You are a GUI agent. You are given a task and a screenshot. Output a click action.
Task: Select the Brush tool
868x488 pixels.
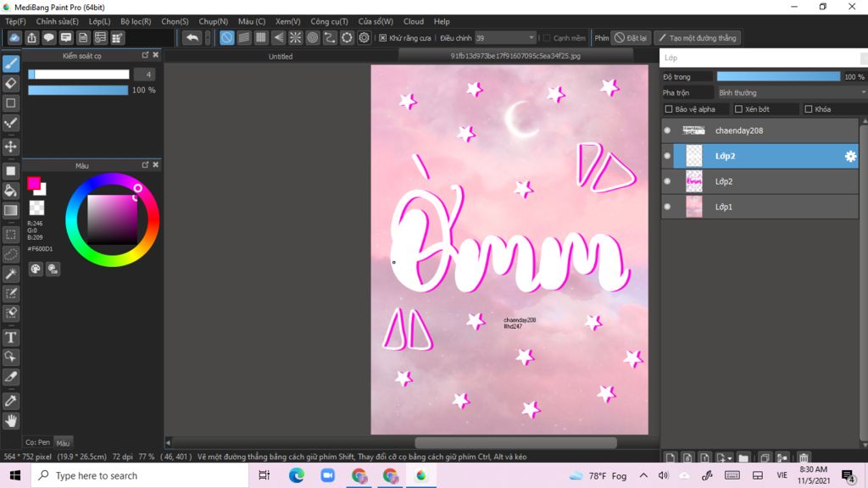coord(11,64)
